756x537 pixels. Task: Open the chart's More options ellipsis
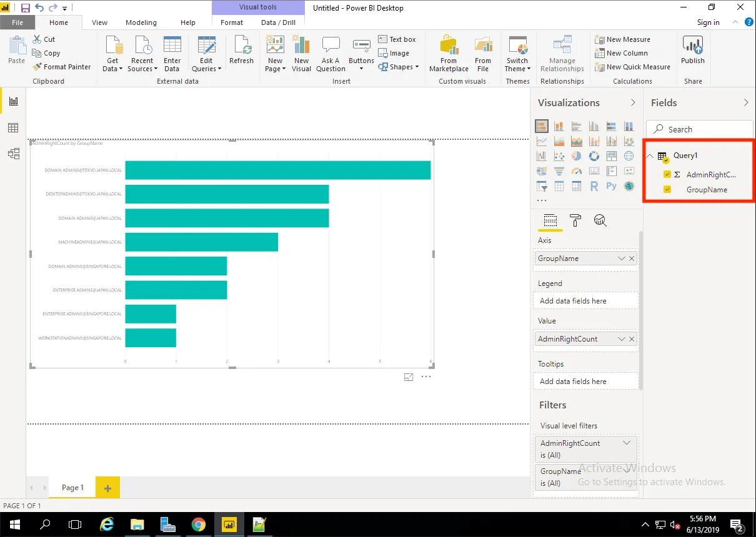point(426,377)
